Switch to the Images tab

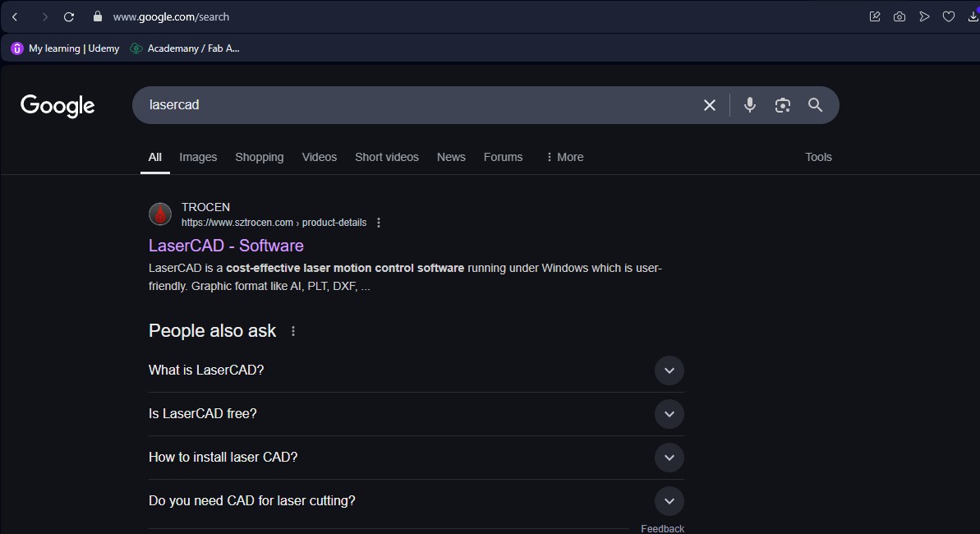[198, 157]
